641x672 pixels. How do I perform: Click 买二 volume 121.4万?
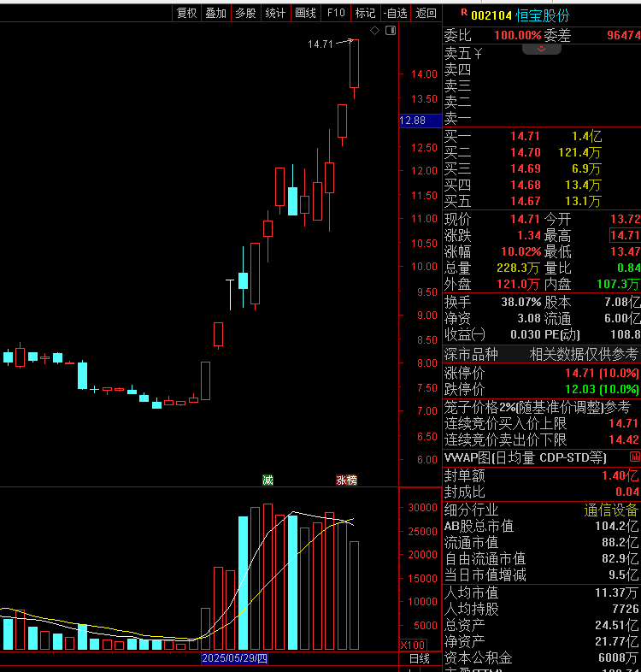(x=579, y=152)
